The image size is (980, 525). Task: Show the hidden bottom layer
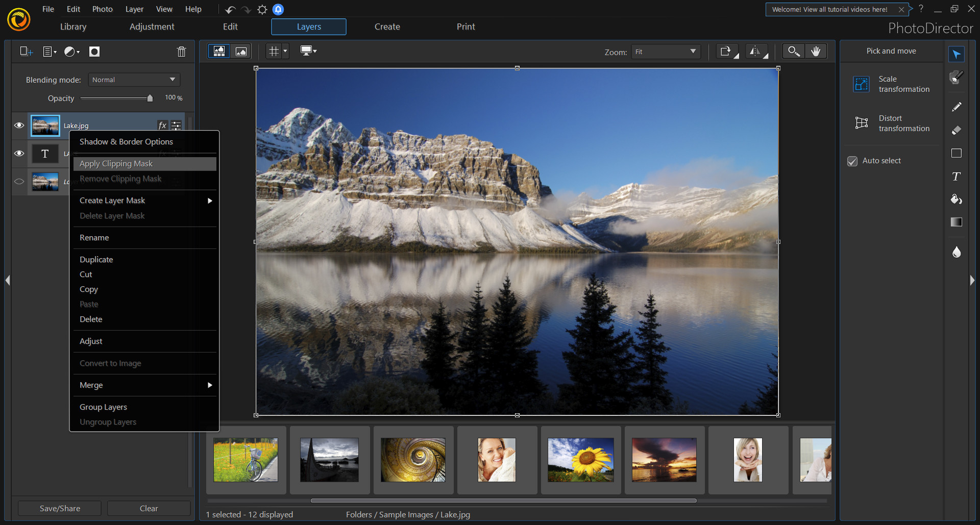[x=19, y=181]
